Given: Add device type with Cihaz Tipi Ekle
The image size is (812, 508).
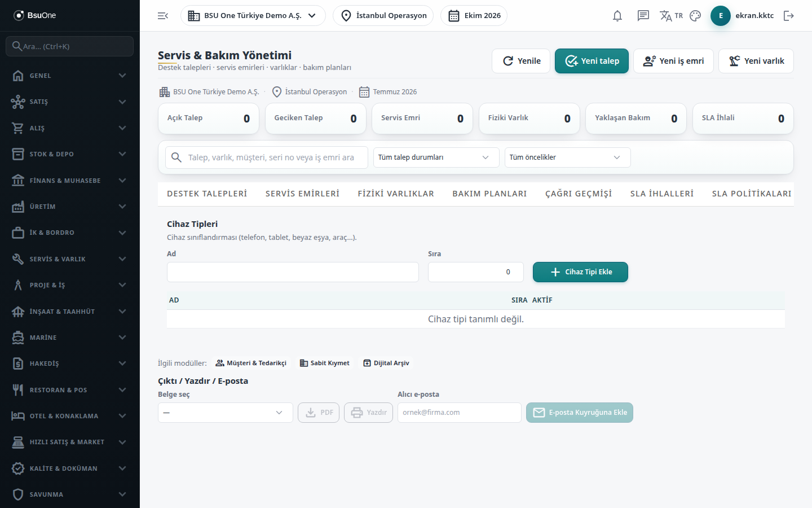Looking at the screenshot, I should [x=580, y=272].
